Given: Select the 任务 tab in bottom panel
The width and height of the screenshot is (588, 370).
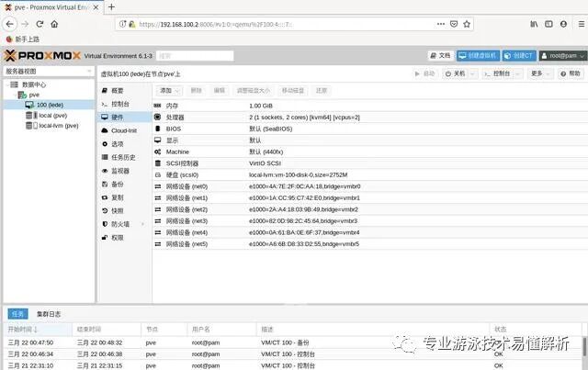Looking at the screenshot, I should tap(17, 313).
